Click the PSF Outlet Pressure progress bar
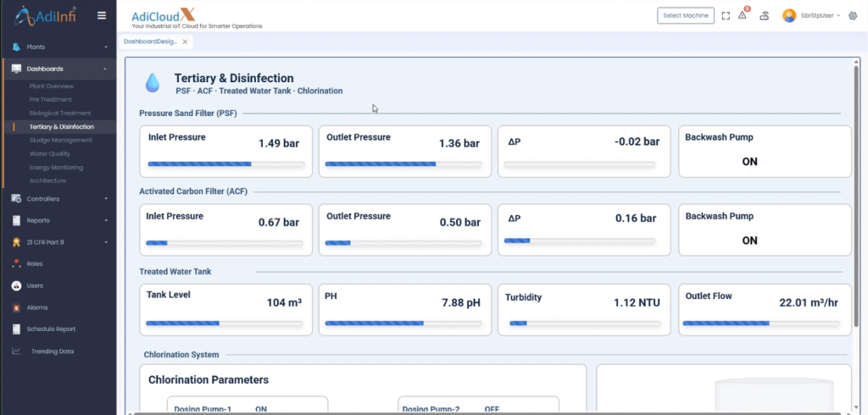 pos(403,164)
